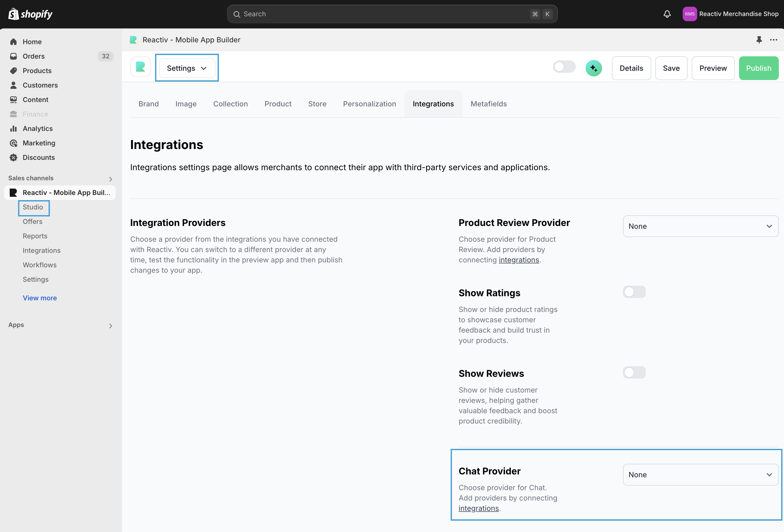Open the Chat Provider dropdown

(700, 475)
